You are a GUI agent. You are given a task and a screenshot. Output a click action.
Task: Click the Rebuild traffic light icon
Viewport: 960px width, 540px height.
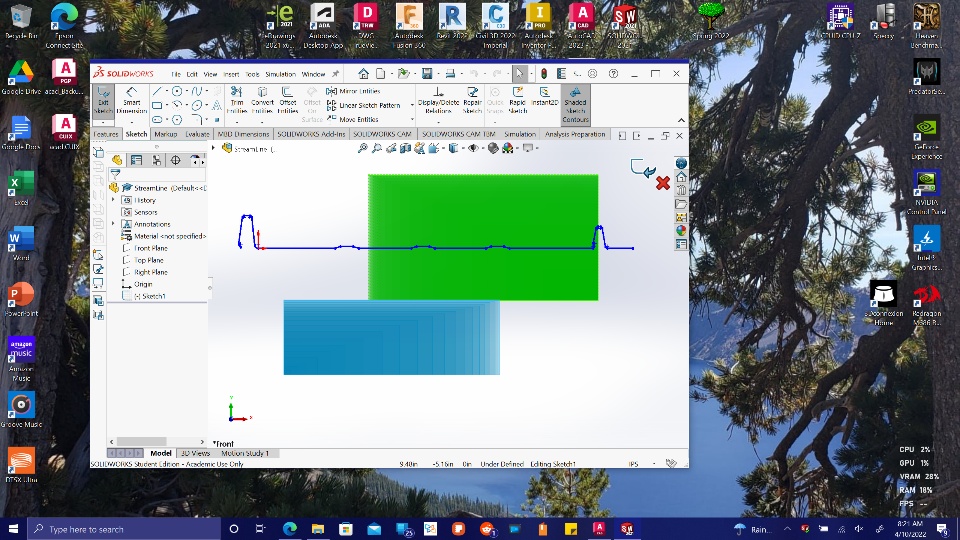(544, 74)
